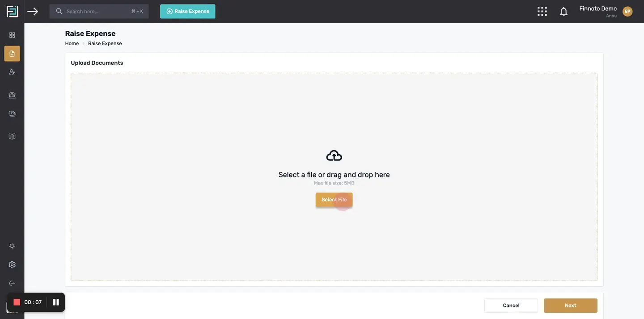The width and height of the screenshot is (644, 319).
Task: Click the Finnoto logo icon
Action: point(12,11)
